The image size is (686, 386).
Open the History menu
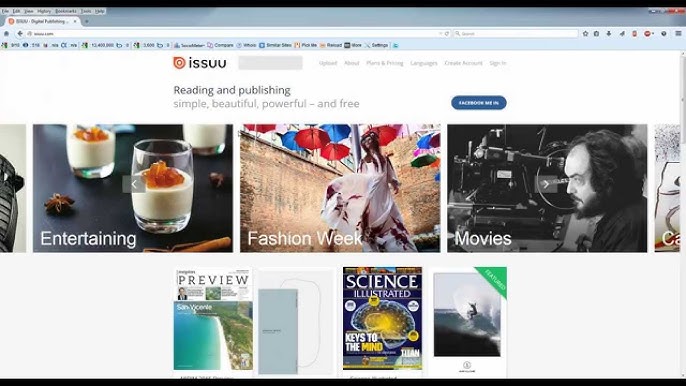44,11
